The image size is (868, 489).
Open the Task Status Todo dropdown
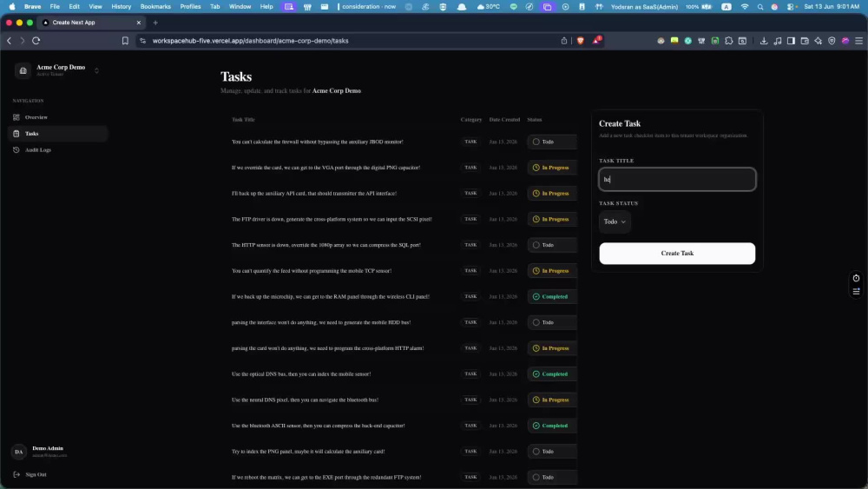(615, 221)
